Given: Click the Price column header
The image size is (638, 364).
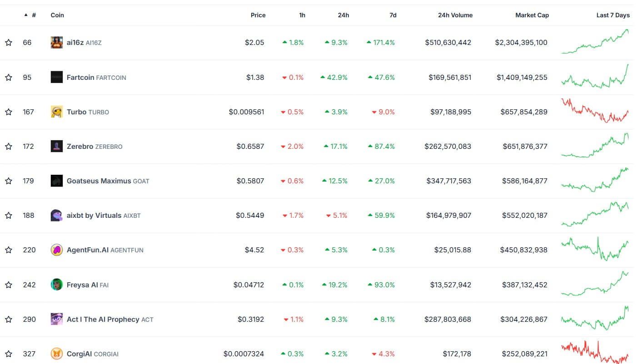Looking at the screenshot, I should click(258, 15).
